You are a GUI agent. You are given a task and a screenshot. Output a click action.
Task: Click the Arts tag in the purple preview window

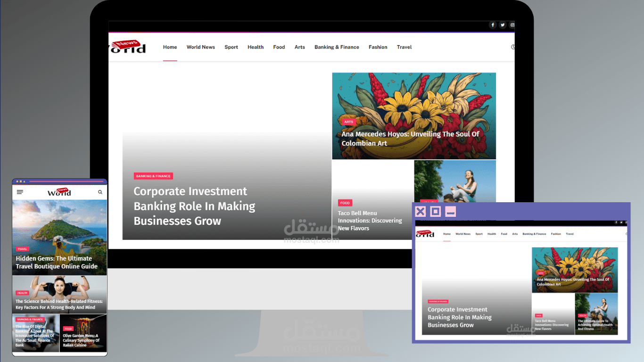point(540,273)
